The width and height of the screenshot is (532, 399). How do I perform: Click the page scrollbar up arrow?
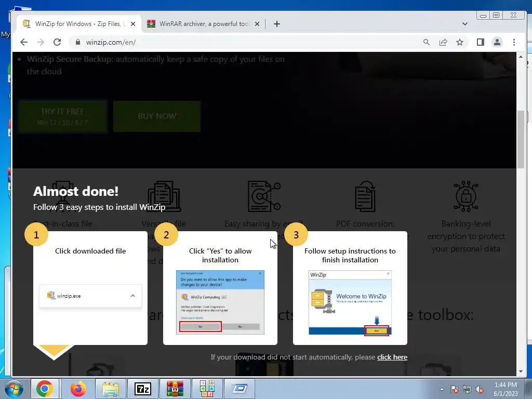pyautogui.click(x=521, y=57)
